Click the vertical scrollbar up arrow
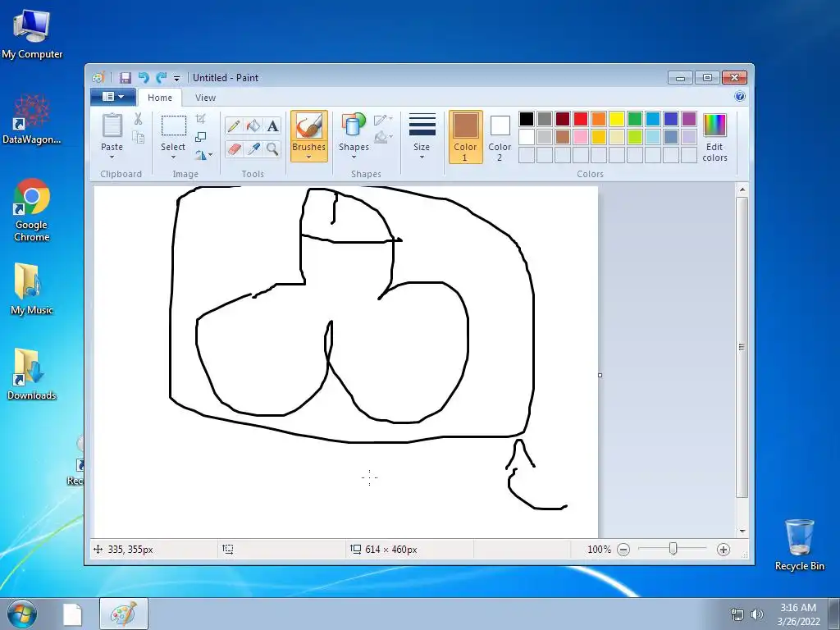 [x=742, y=189]
